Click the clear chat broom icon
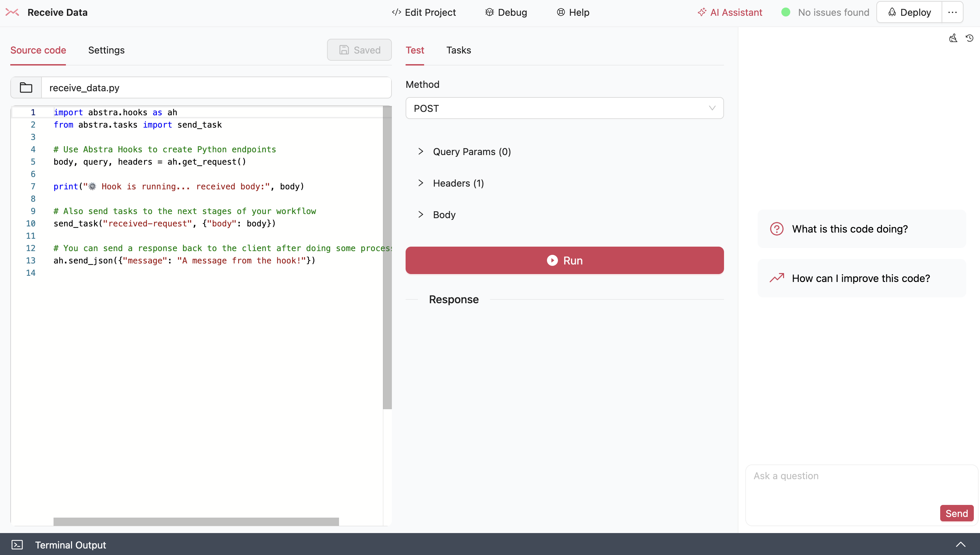Screen dimensions: 980x555 [953, 38]
